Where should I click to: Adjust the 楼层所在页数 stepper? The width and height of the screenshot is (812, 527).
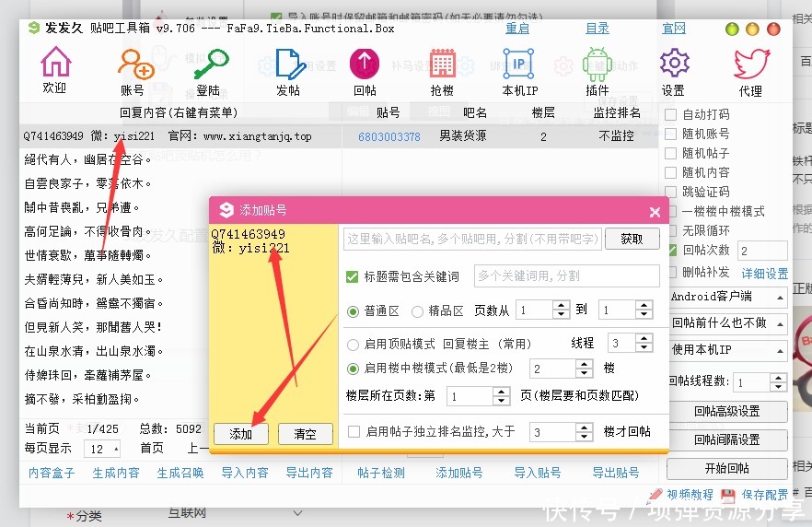coord(501,396)
